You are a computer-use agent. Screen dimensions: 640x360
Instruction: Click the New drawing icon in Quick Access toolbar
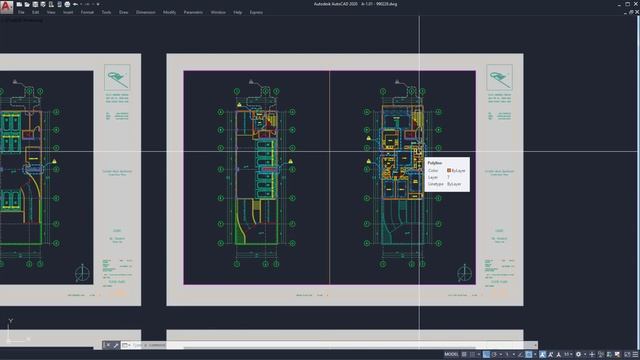tap(19, 4)
